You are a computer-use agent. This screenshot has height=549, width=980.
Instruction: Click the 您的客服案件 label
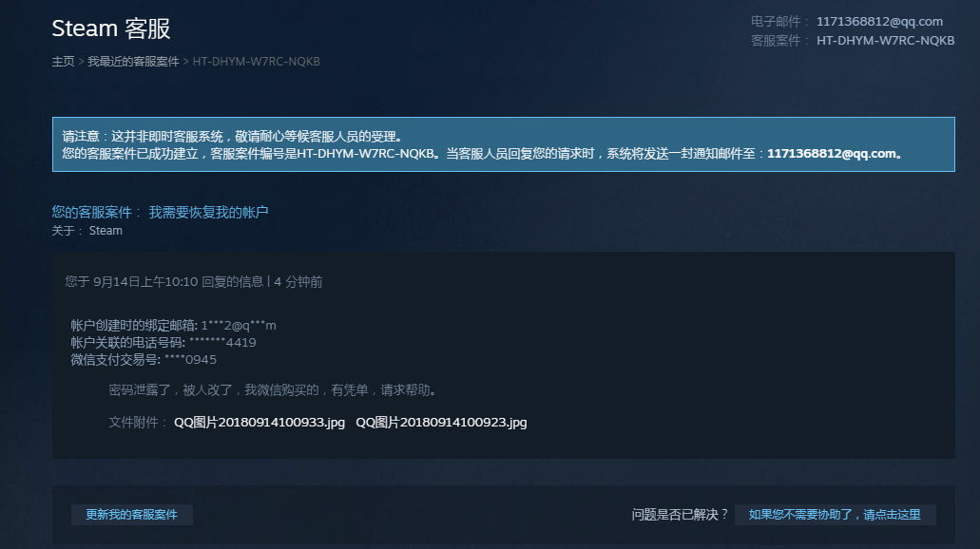pos(96,213)
